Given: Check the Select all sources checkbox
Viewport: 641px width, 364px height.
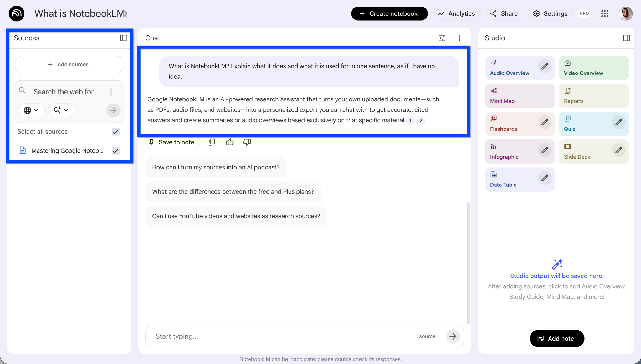Looking at the screenshot, I should pos(115,132).
